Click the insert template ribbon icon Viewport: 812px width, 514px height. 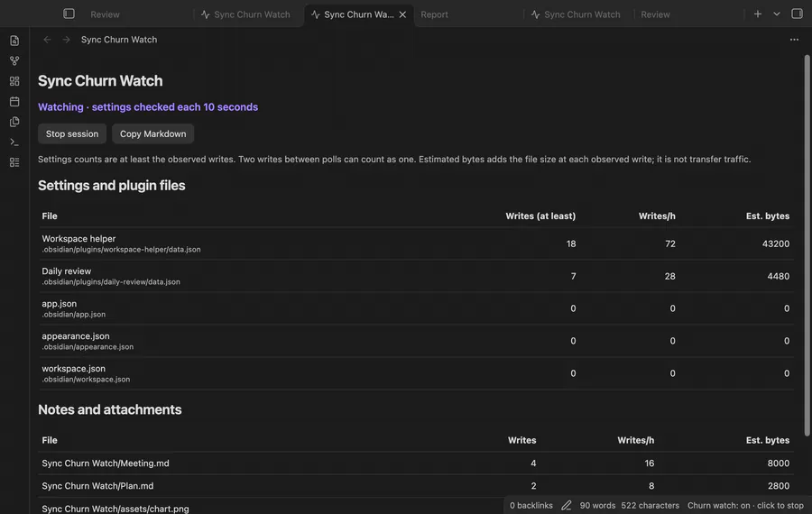(x=14, y=122)
